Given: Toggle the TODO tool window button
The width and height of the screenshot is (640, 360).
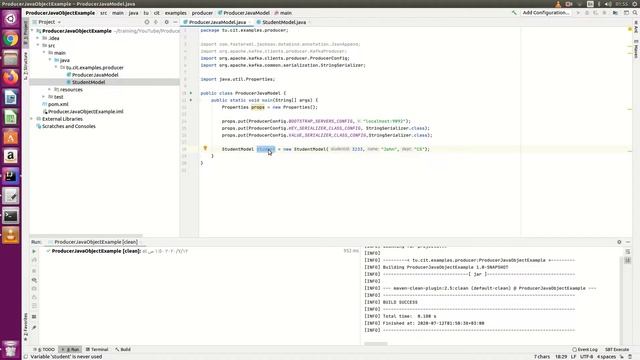Looking at the screenshot, I should point(44,349).
